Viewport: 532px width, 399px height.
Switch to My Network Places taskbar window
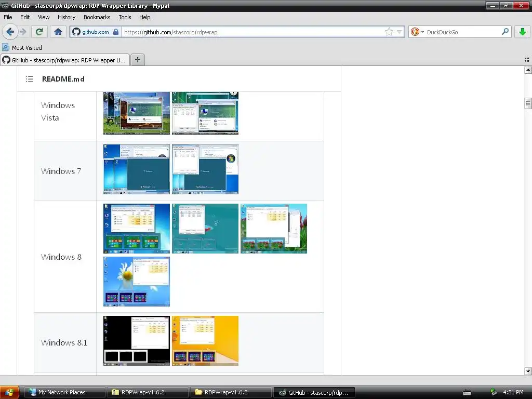[x=65, y=392]
